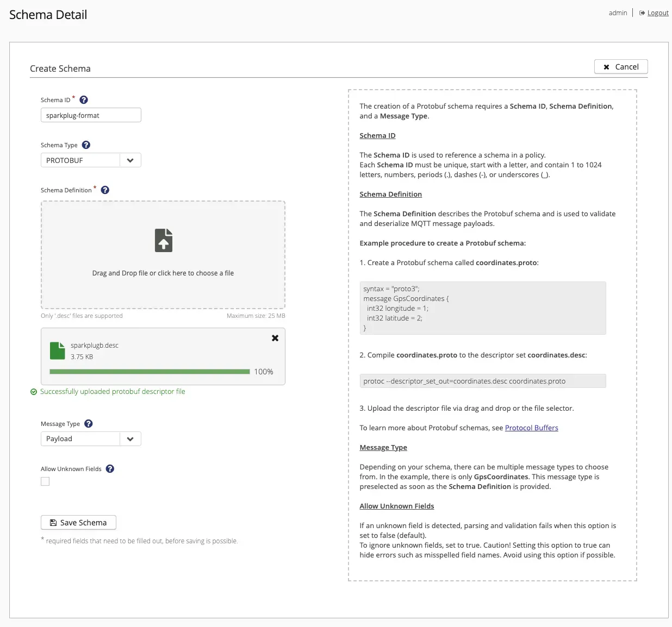The width and height of the screenshot is (672, 627).
Task: Cancel the schema creation
Action: pos(621,67)
